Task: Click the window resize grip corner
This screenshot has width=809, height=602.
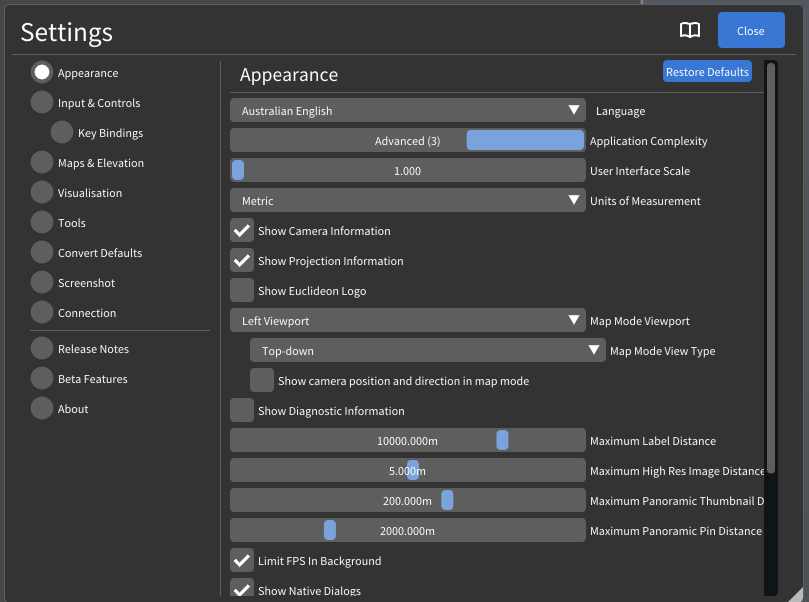Action: pyautogui.click(x=798, y=594)
